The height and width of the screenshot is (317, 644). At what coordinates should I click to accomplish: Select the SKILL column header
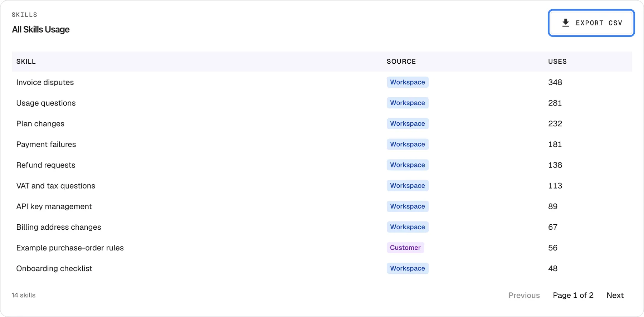(26, 62)
